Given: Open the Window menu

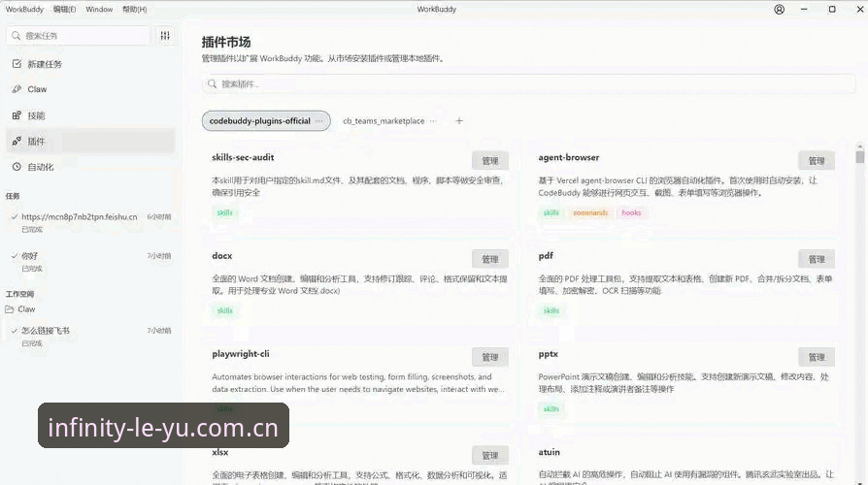Looking at the screenshot, I should pyautogui.click(x=99, y=10).
